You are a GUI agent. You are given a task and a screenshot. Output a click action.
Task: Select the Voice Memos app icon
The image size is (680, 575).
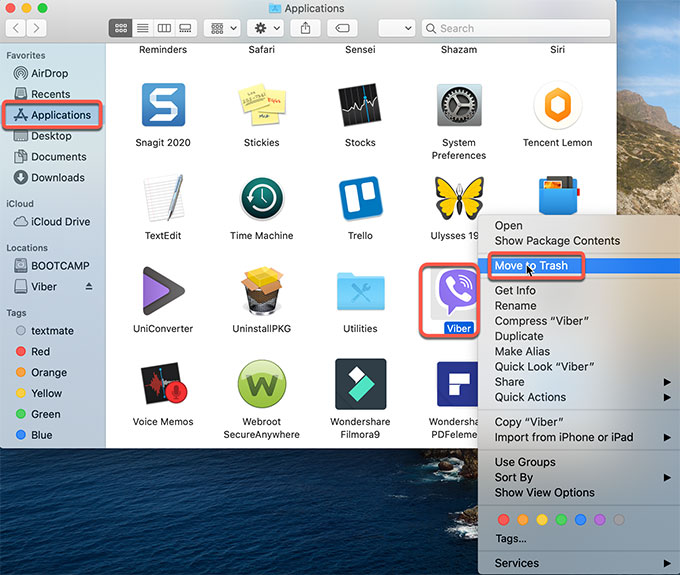[x=164, y=383]
